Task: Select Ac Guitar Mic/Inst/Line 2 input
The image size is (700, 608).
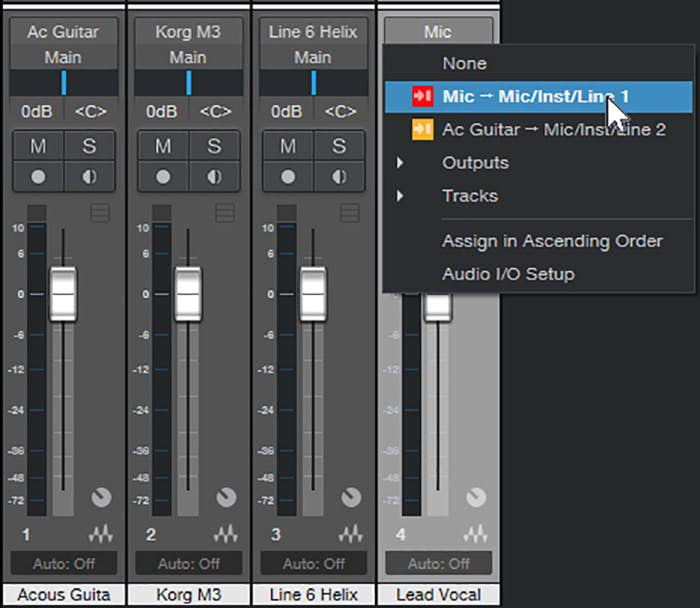Action: [553, 129]
